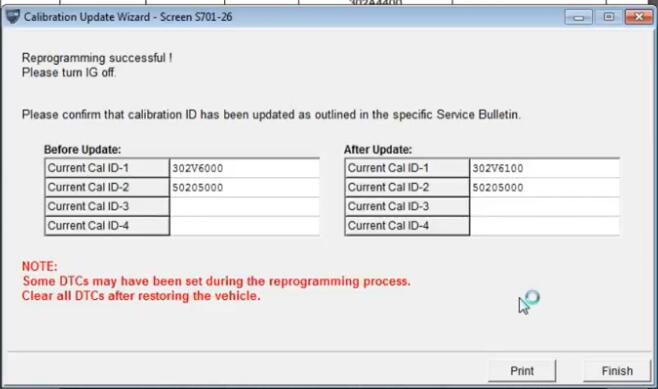
Task: Click the wizard shield icon in title bar
Action: (x=13, y=17)
